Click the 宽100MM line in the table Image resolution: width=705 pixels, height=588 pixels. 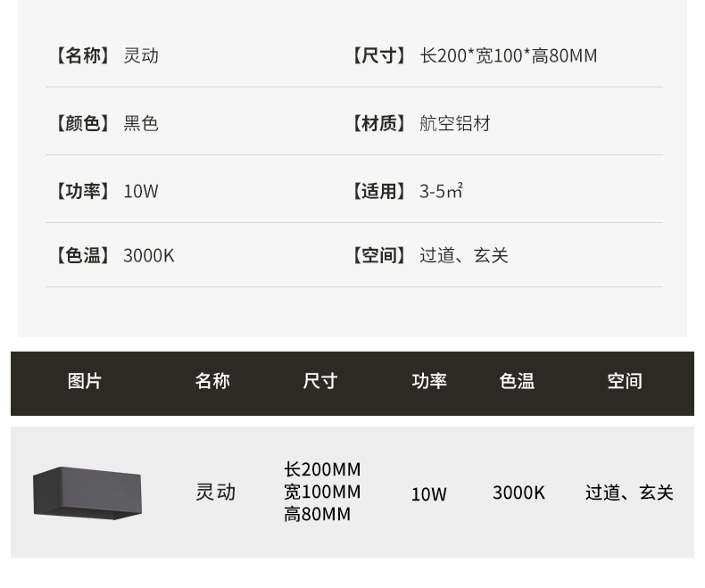(x=322, y=492)
